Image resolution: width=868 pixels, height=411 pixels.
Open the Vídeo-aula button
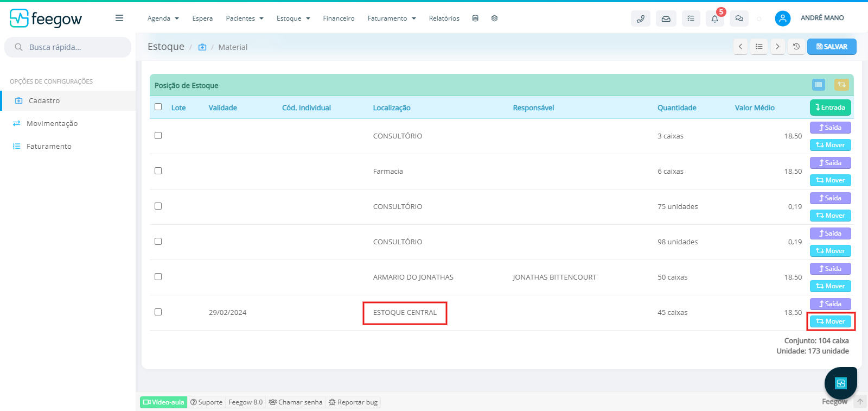pyautogui.click(x=163, y=402)
